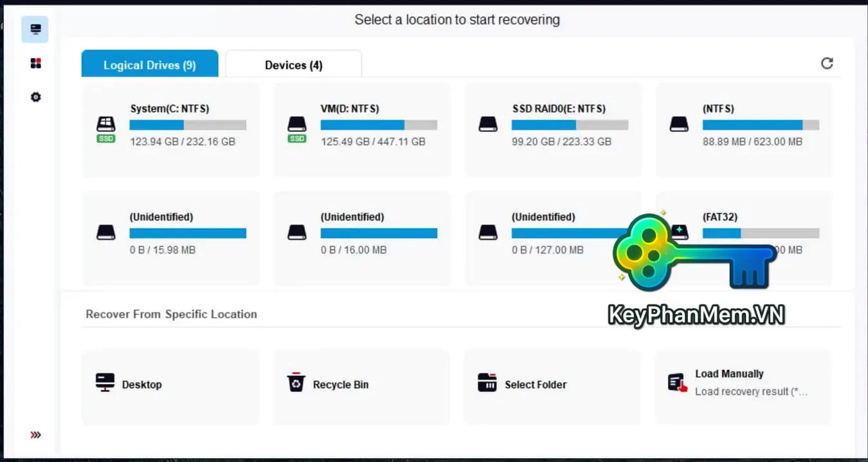Viewport: 868px width, 462px height.
Task: Click the SSD badge on System C drive
Action: coord(105,137)
